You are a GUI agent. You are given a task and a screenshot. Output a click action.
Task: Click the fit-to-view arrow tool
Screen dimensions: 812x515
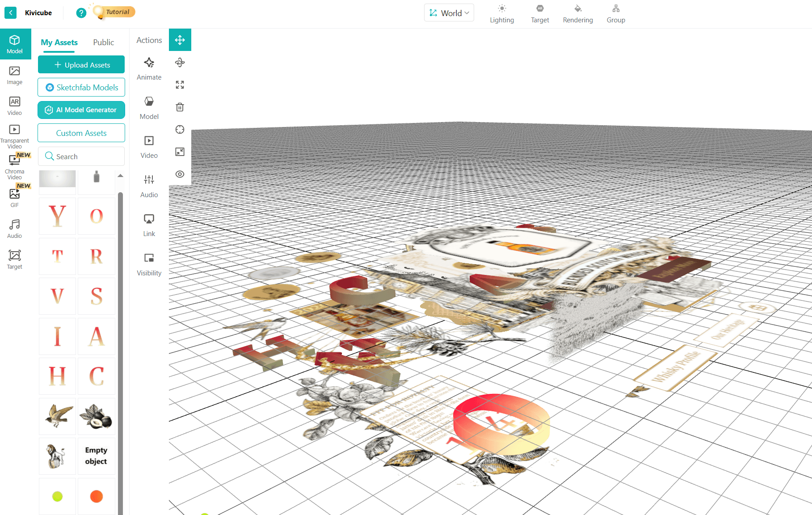[x=180, y=152]
